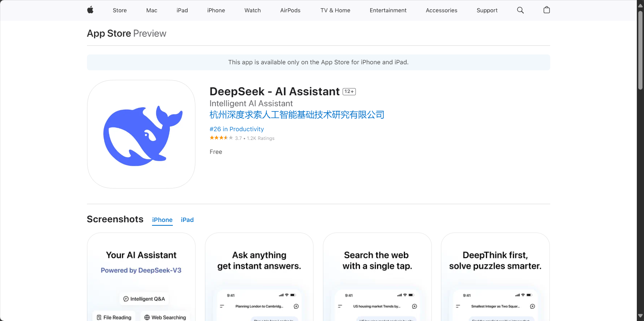Viewport: 644px width, 321px height.
Task: Select the iPhone screenshots tab
Action: tap(162, 220)
